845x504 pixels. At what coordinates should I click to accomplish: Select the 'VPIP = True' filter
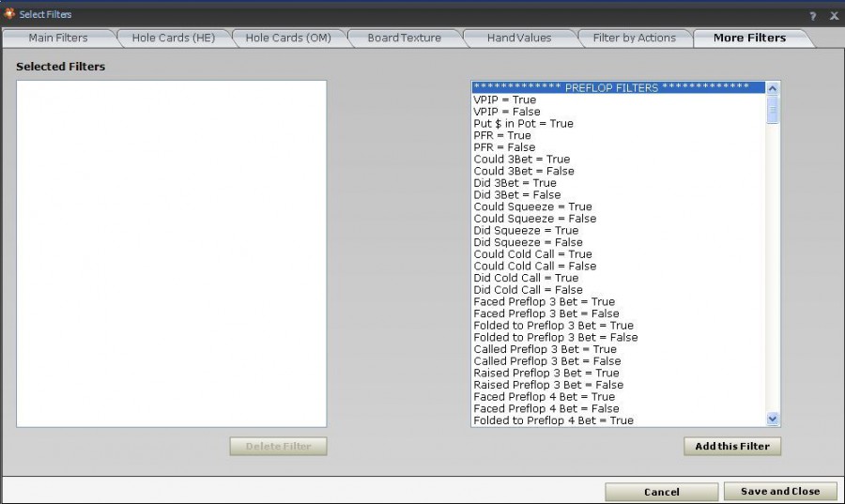[505, 99]
